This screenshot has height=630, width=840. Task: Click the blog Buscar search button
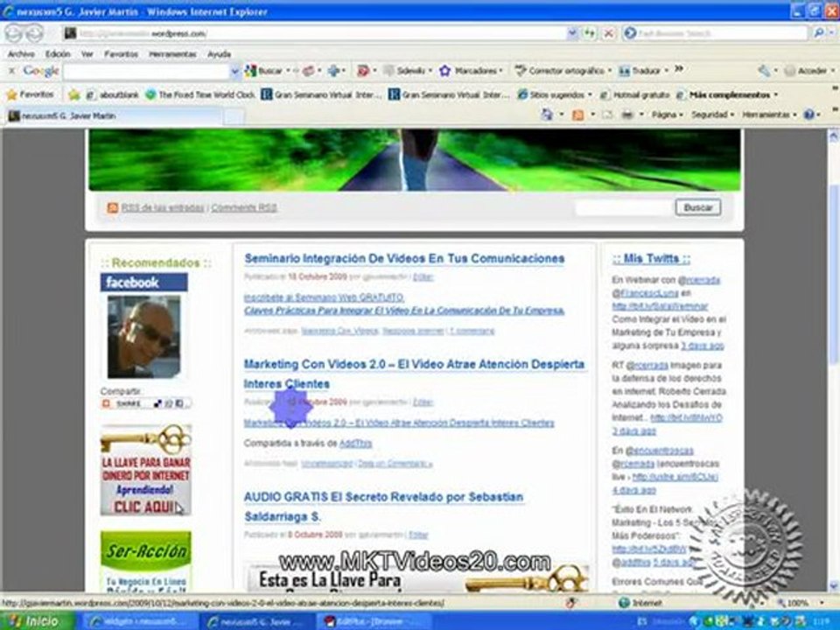point(698,208)
